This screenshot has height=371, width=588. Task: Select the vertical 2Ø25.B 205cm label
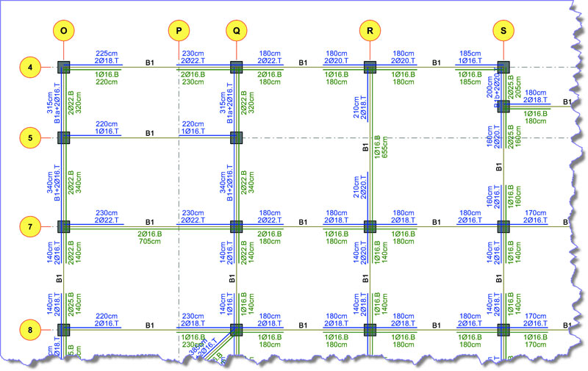pos(514,93)
